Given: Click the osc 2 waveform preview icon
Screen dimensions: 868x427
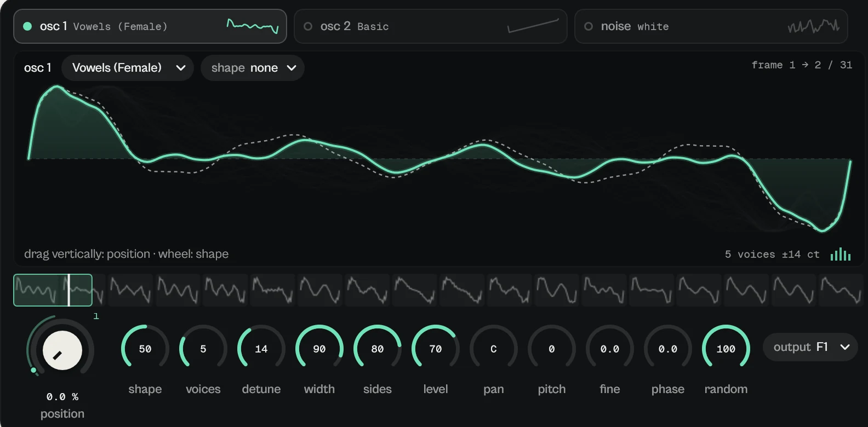Looking at the screenshot, I should click(533, 26).
